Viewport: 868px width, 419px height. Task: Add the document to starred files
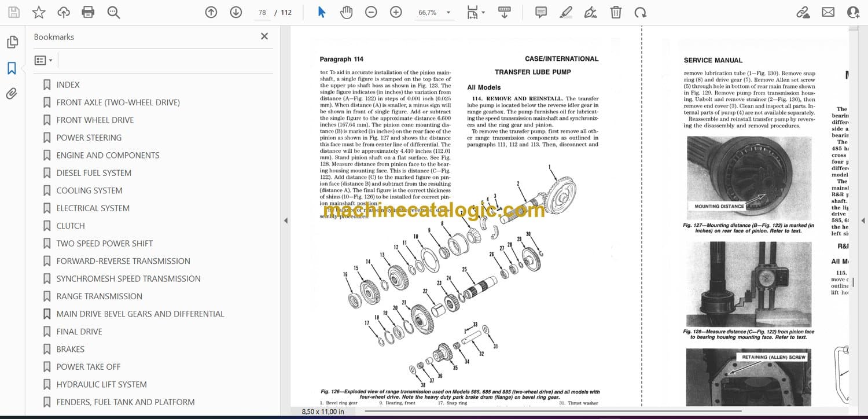point(39,12)
